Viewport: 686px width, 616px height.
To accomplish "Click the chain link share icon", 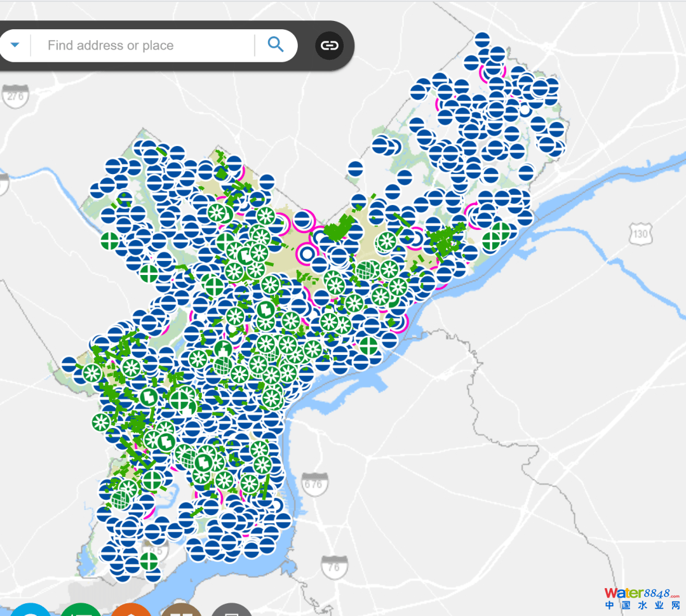I will tap(328, 45).
